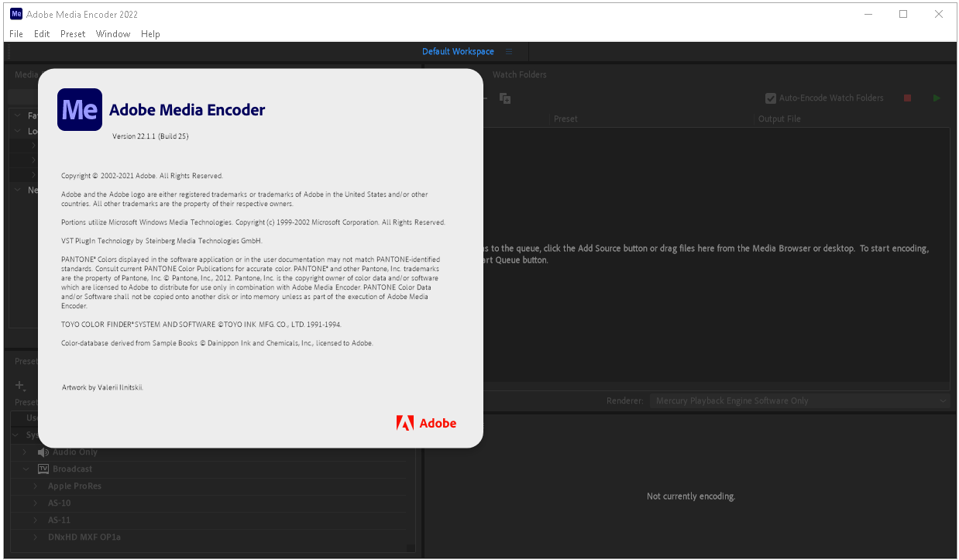This screenshot has width=959, height=560.
Task: Click the Preset Browser scrollbar corner box
Action: (411, 548)
